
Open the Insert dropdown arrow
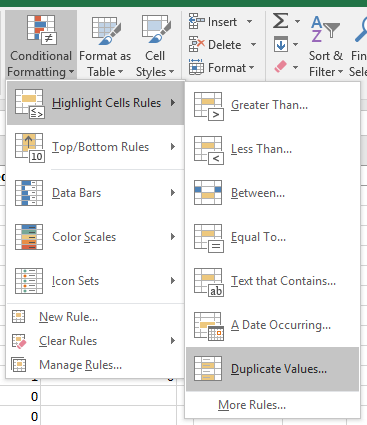click(x=249, y=22)
